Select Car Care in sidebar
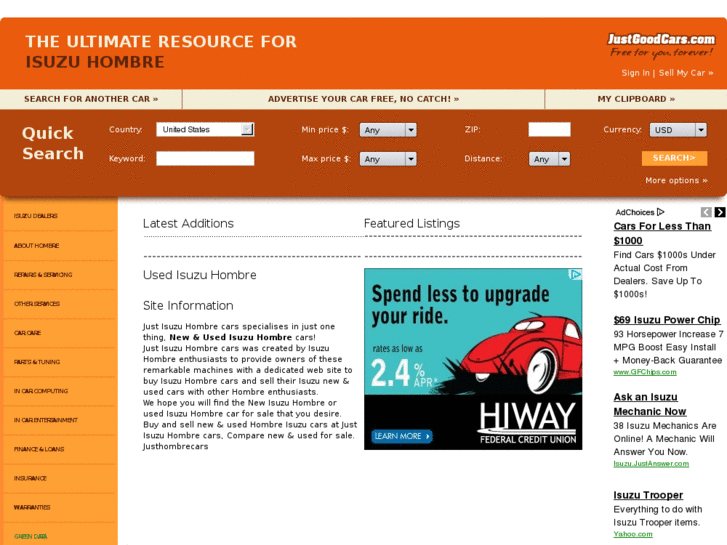The height and width of the screenshot is (545, 727). 27,333
